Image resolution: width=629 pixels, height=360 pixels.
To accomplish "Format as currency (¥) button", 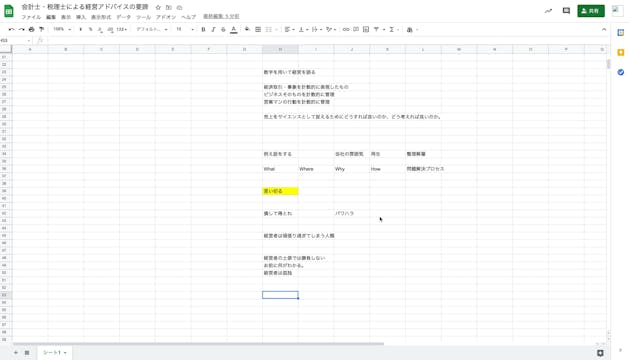I will [81, 29].
